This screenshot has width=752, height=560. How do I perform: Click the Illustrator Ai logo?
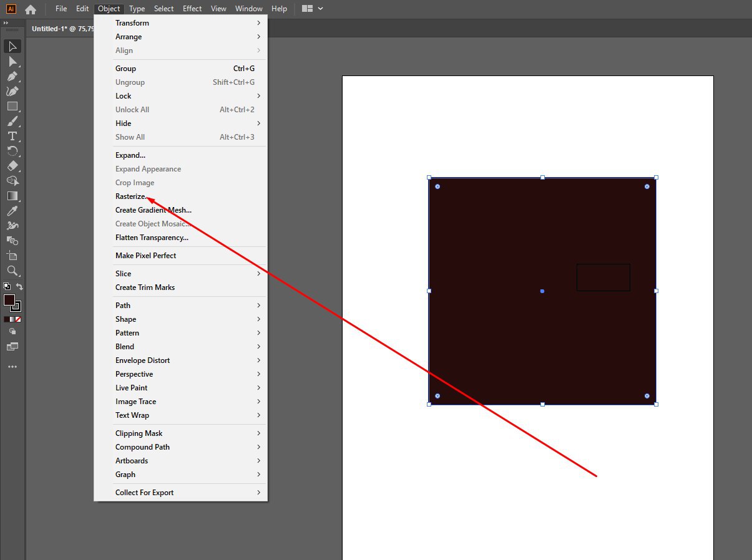[x=11, y=9]
